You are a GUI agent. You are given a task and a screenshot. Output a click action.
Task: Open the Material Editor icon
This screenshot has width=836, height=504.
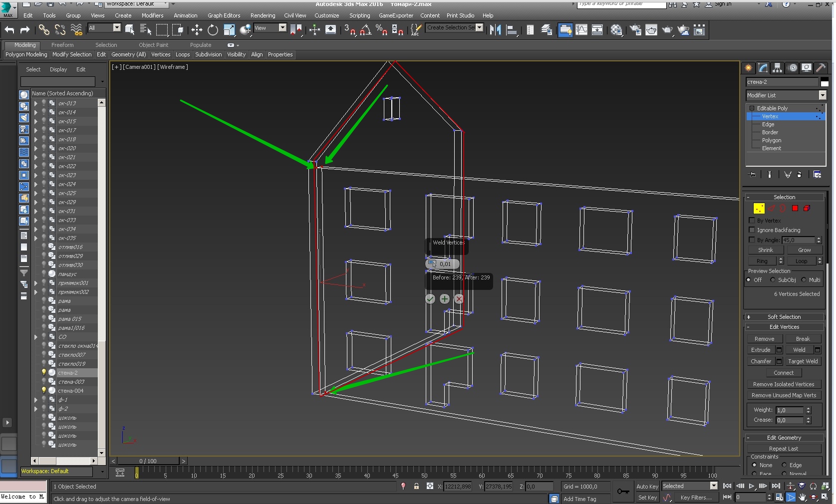(616, 30)
